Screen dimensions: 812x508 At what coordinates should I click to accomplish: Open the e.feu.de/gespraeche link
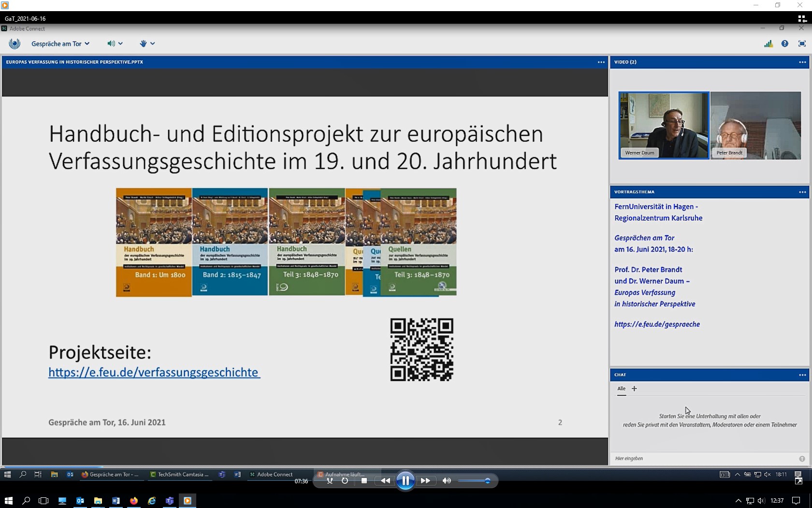pyautogui.click(x=657, y=324)
